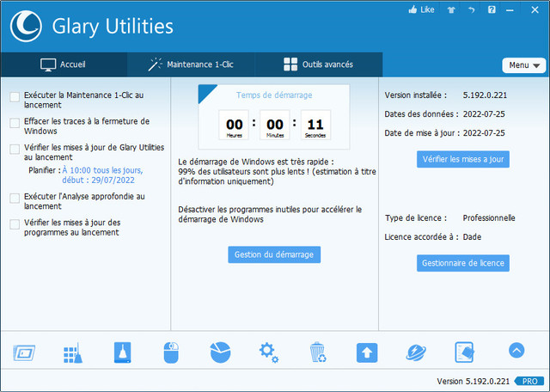
Task: Open the file shredder eraser icon
Action: pyautogui.click(x=464, y=352)
